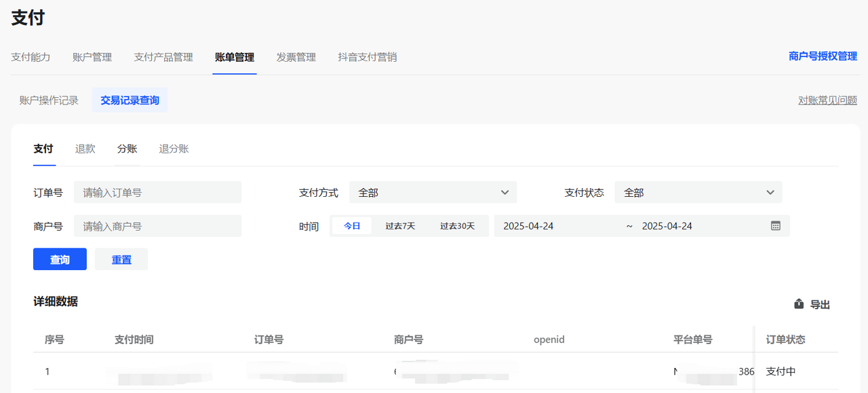
Task: Open the 抖音支付营销 tab
Action: [367, 57]
